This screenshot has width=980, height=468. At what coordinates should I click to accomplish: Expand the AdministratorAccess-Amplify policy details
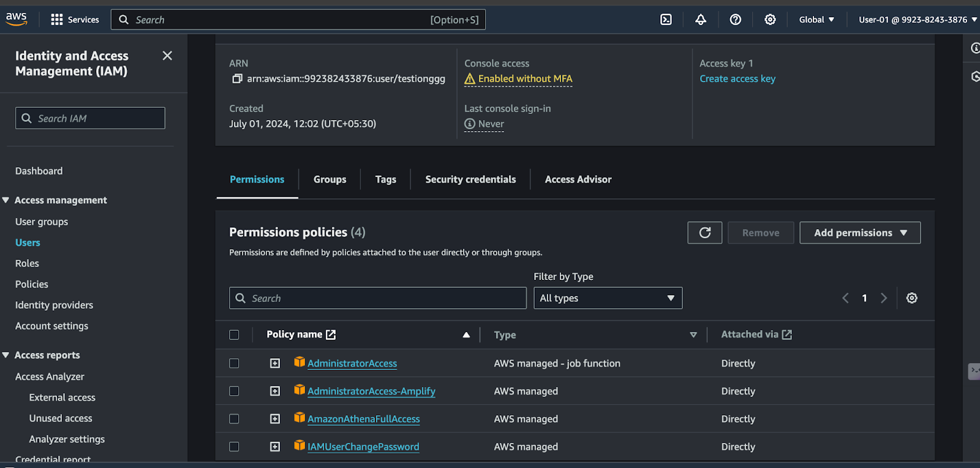coord(275,391)
